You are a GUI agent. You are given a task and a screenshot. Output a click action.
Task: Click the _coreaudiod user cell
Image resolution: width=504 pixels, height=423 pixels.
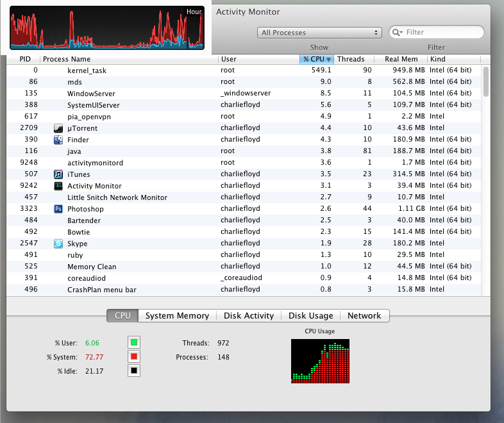241,278
